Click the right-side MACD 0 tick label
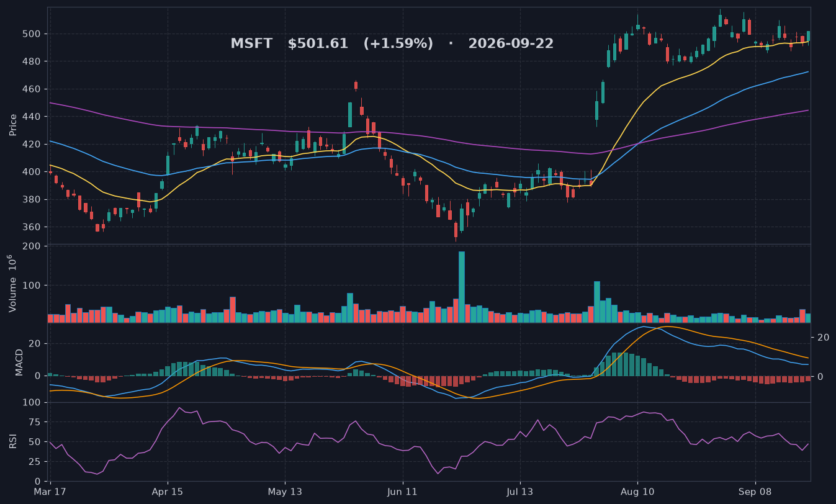The width and height of the screenshot is (836, 504). pyautogui.click(x=820, y=377)
